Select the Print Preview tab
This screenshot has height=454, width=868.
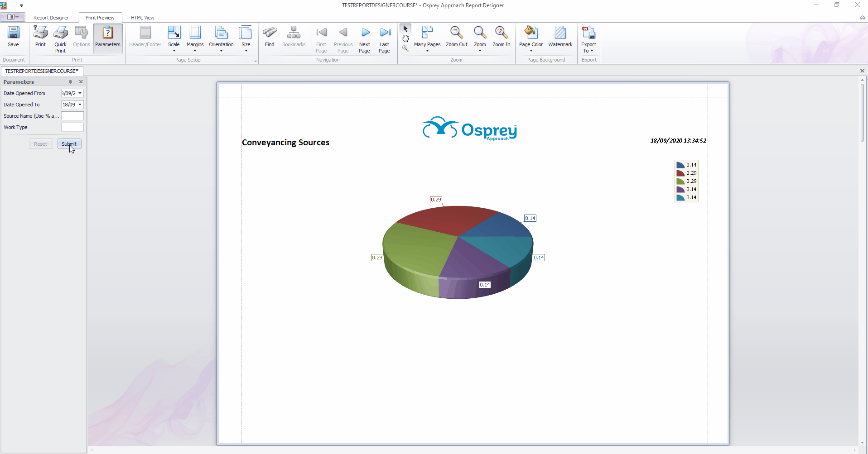coord(100,18)
